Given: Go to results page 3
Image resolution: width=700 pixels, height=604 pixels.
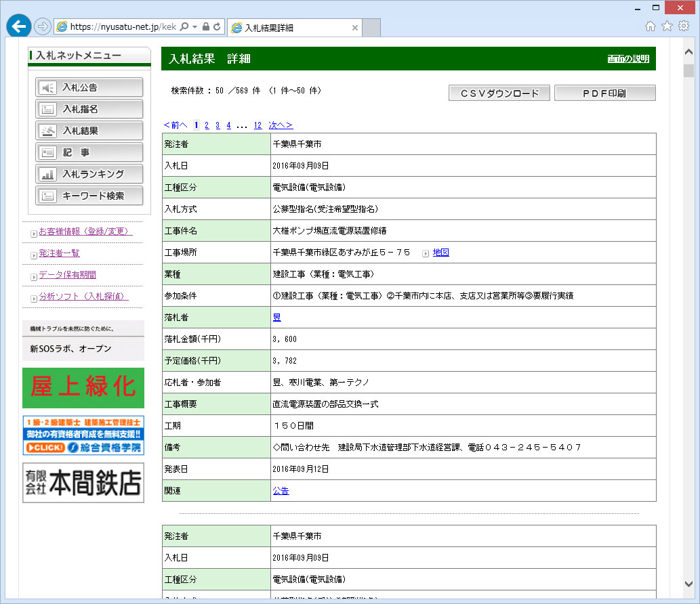Looking at the screenshot, I should tap(218, 125).
